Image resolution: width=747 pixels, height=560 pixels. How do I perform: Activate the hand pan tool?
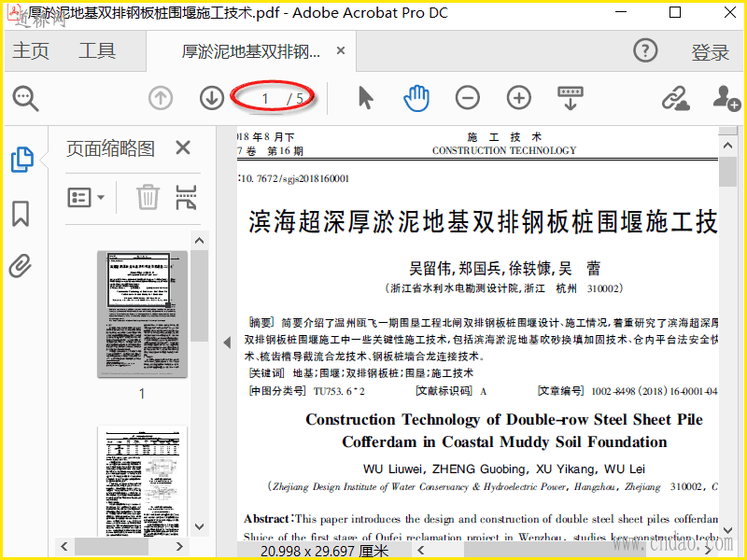click(416, 98)
